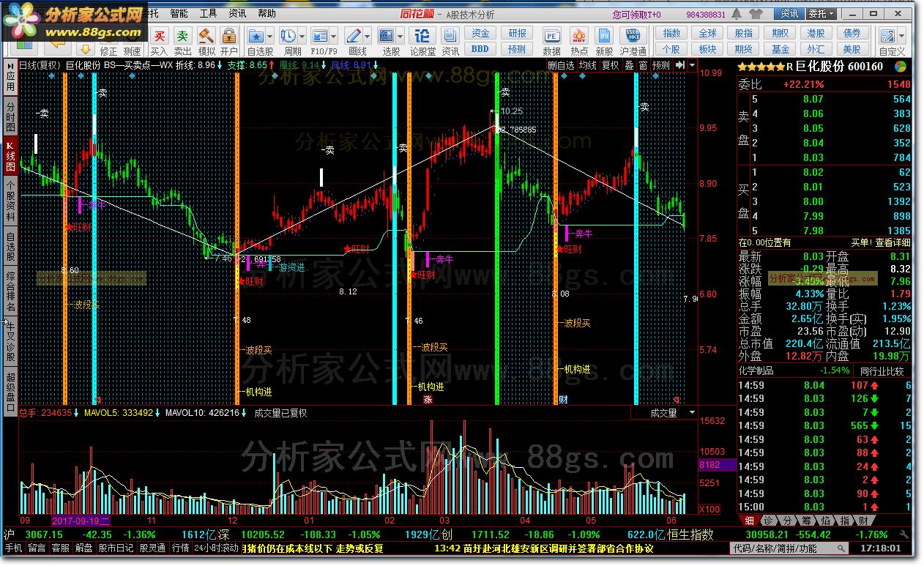Switch to 综合排名 side tab
The image size is (924, 566).
[x=10, y=291]
